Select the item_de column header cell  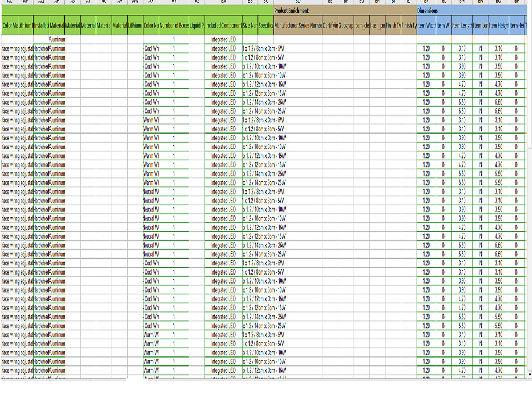pyautogui.click(x=362, y=25)
